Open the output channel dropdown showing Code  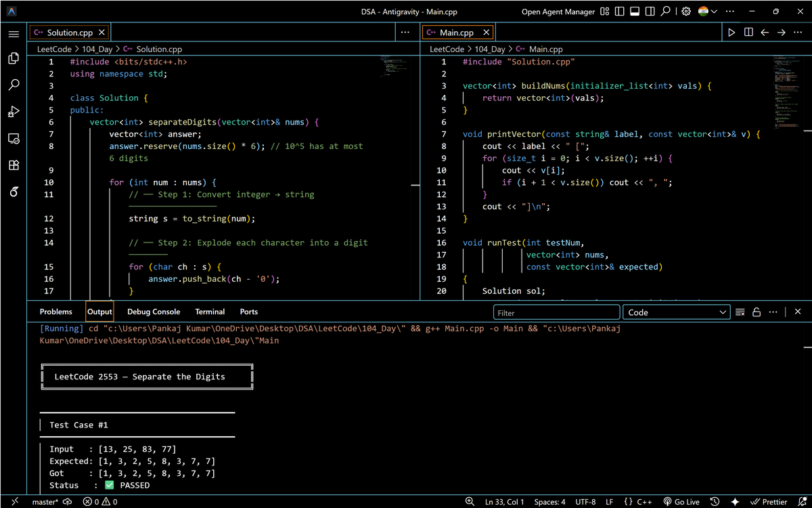click(x=676, y=312)
